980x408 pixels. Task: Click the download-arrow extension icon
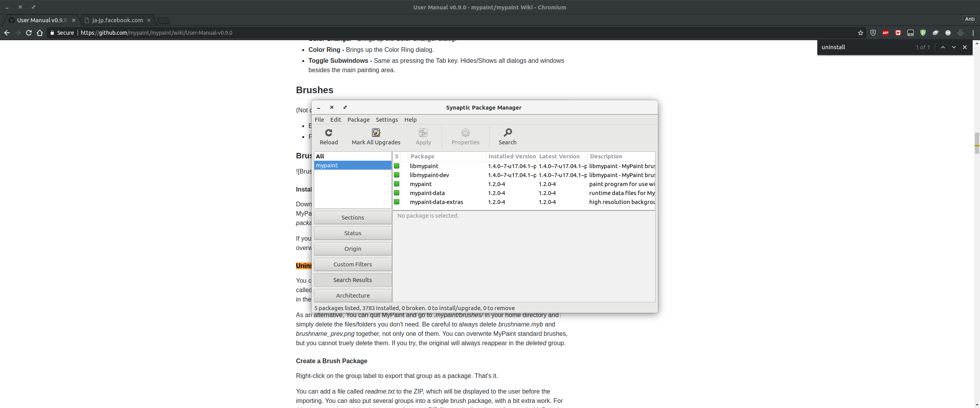960,33
